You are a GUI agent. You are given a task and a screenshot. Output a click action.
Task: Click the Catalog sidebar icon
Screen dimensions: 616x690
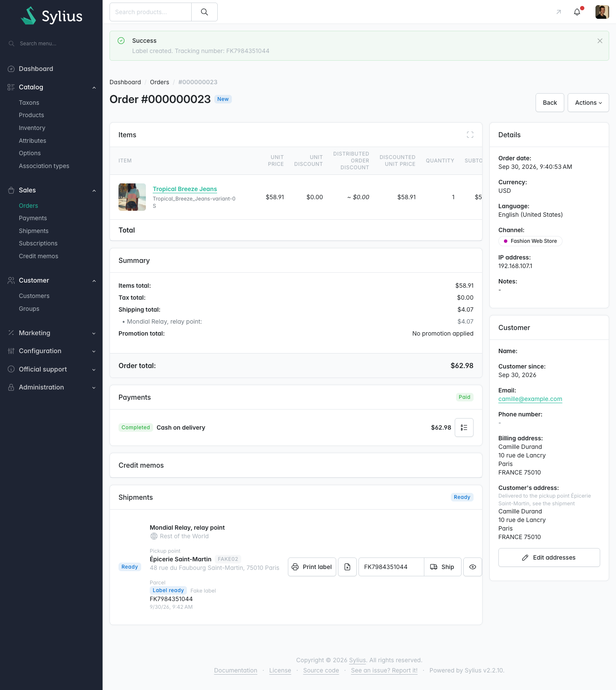click(11, 87)
